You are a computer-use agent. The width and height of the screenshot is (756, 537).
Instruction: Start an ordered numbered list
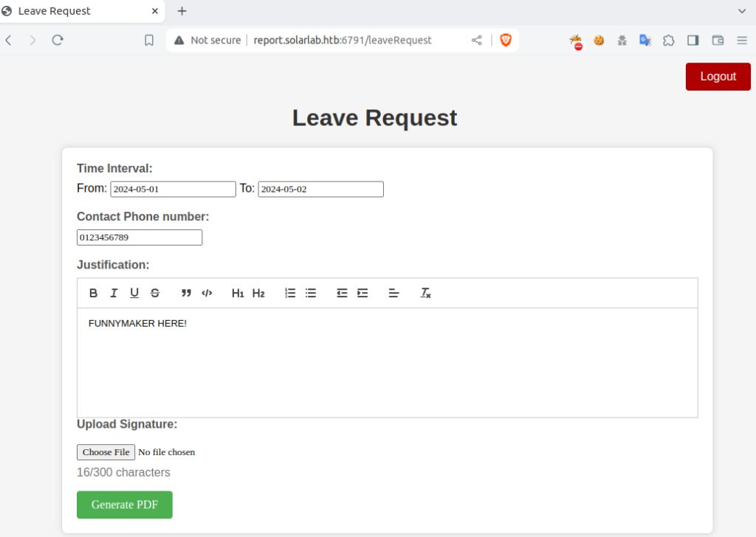(290, 293)
